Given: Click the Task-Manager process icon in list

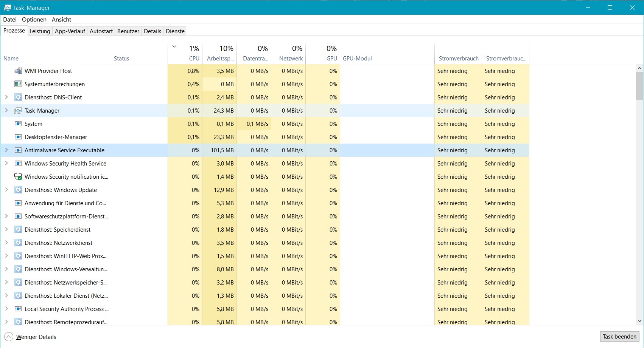Looking at the screenshot, I should pos(18,110).
